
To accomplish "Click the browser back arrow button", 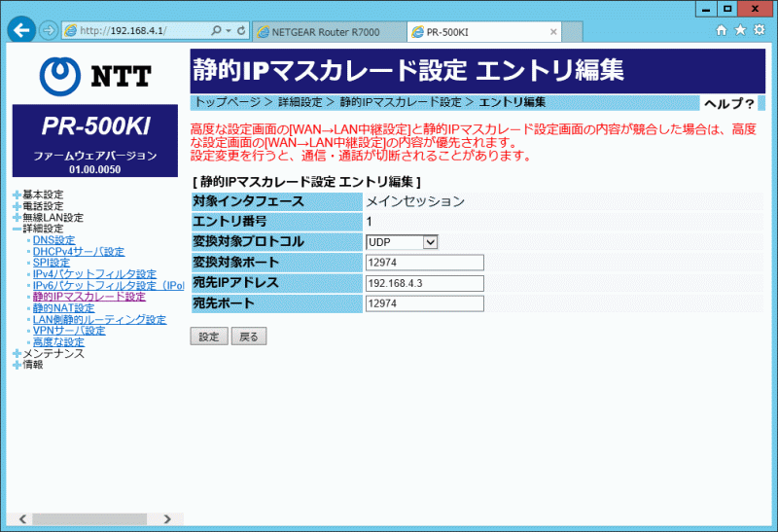I will pyautogui.click(x=20, y=30).
